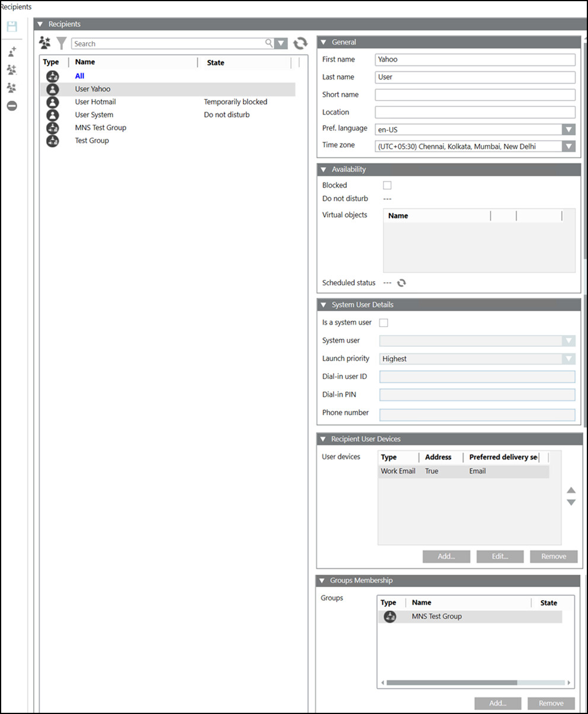Open the Launch priority dropdown
Viewport: 588px width, 714px height.
click(x=568, y=359)
